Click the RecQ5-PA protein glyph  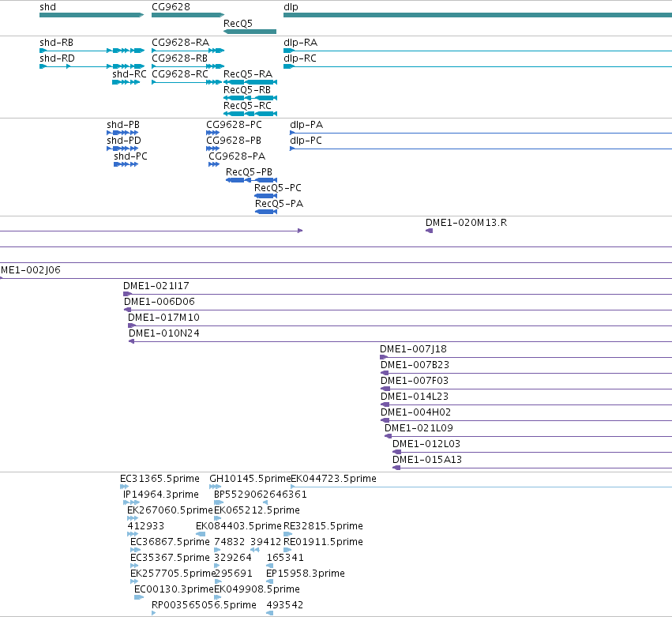tap(266, 212)
